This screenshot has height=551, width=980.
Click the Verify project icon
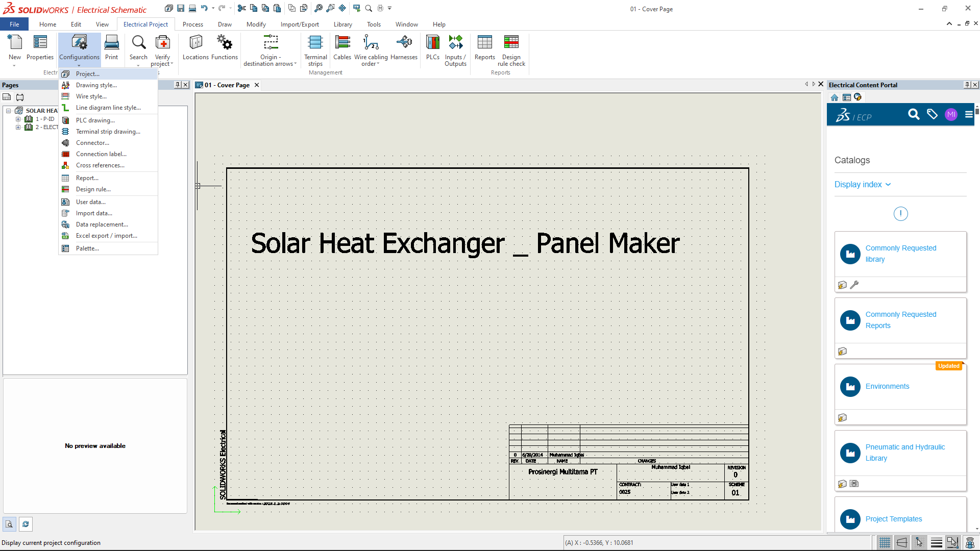[x=162, y=43]
